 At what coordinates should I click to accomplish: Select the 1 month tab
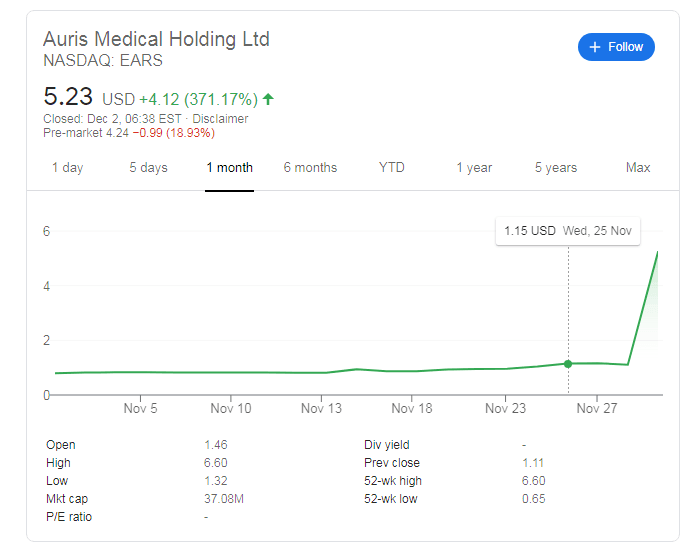[x=229, y=168]
